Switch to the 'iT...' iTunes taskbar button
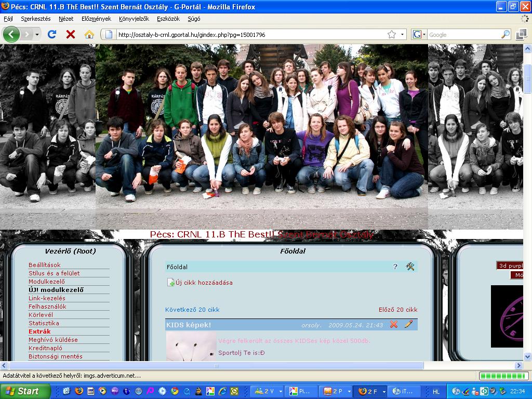This screenshot has height=399, width=532. (x=404, y=391)
